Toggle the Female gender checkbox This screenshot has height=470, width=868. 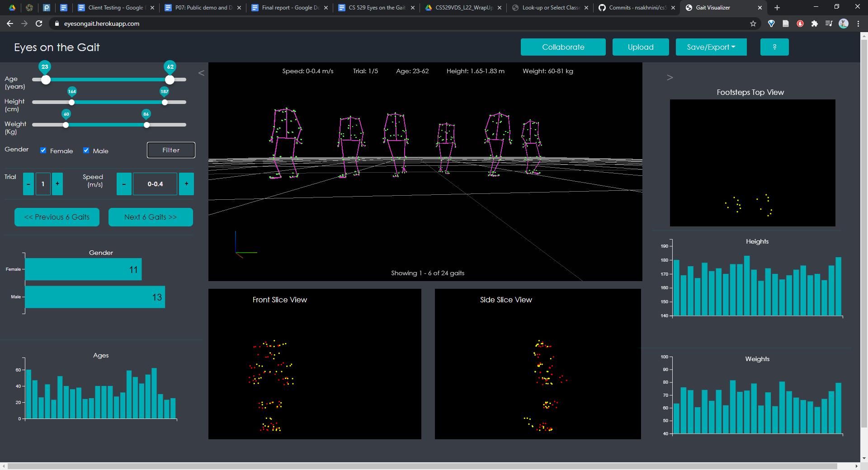(43, 150)
